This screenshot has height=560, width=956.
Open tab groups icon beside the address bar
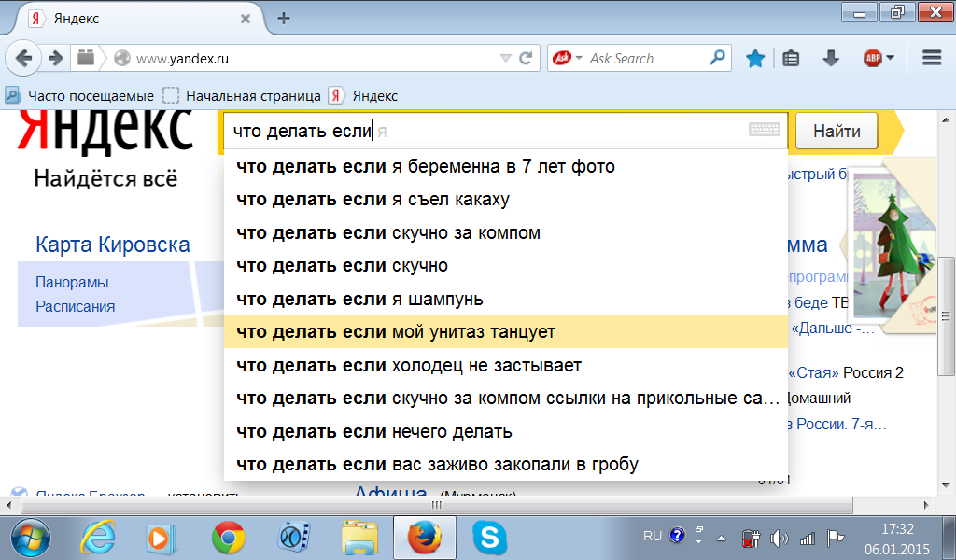[86, 58]
